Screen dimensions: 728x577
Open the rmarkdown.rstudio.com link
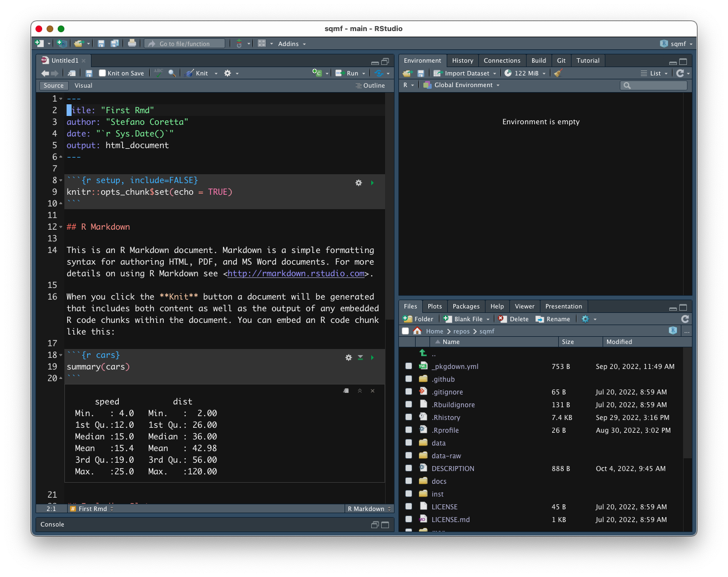tap(296, 274)
